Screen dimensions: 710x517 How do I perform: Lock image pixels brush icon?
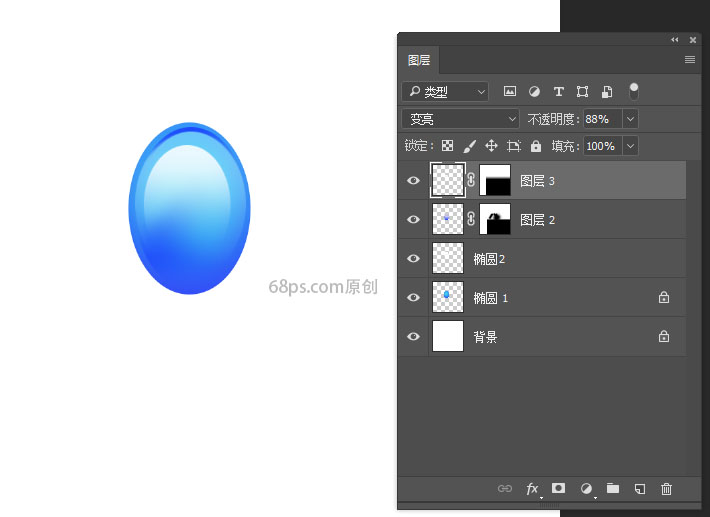[470, 146]
